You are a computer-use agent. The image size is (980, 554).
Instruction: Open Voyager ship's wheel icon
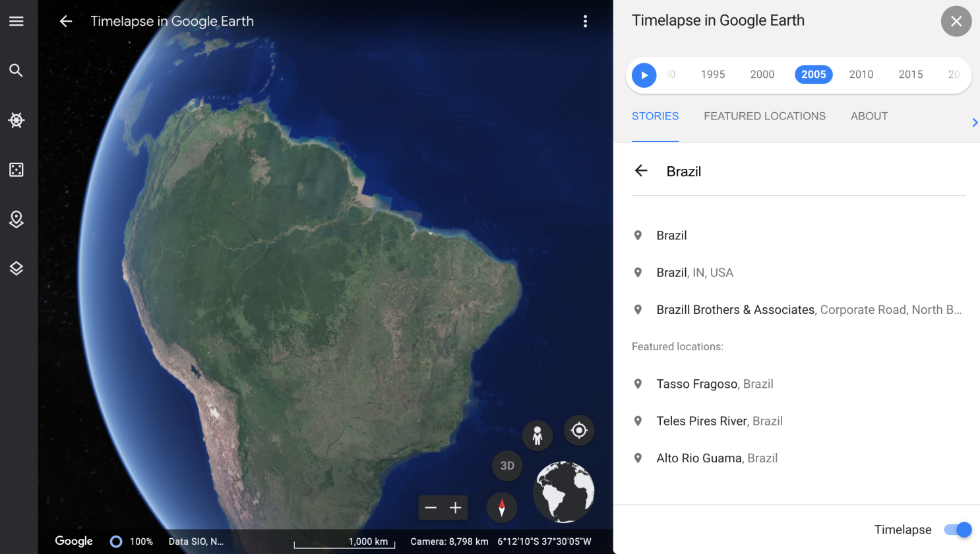[16, 120]
